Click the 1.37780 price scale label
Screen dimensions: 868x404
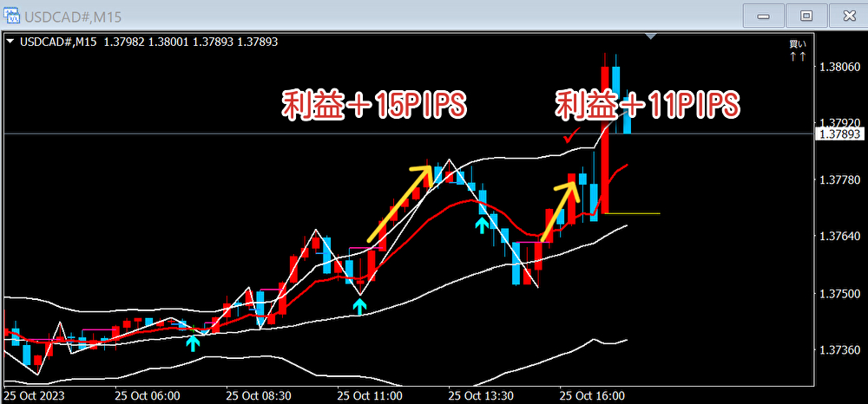pos(841,179)
